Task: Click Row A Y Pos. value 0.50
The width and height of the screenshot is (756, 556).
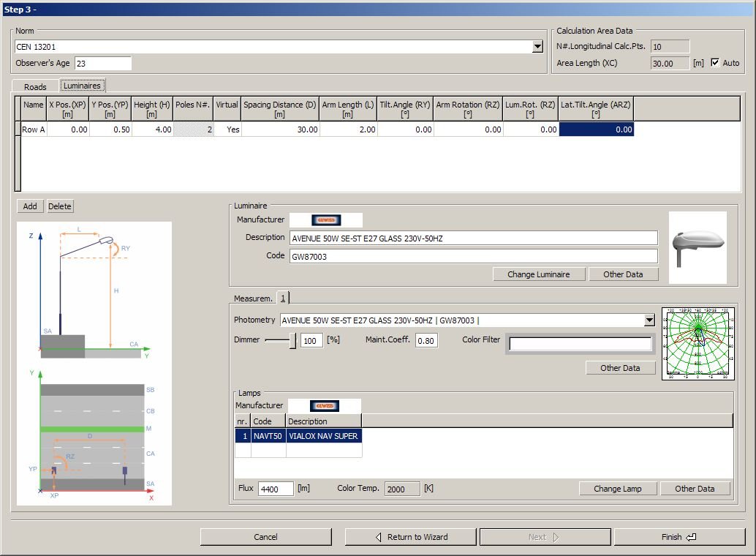Action: click(110, 129)
